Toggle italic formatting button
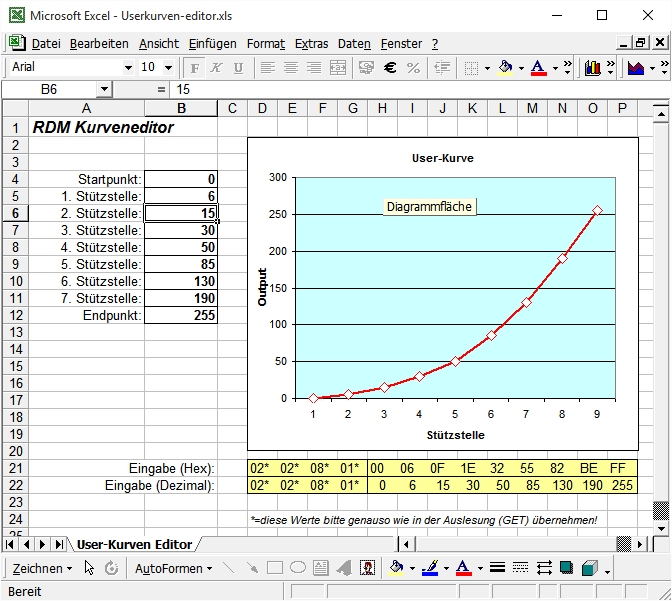 pyautogui.click(x=216, y=68)
